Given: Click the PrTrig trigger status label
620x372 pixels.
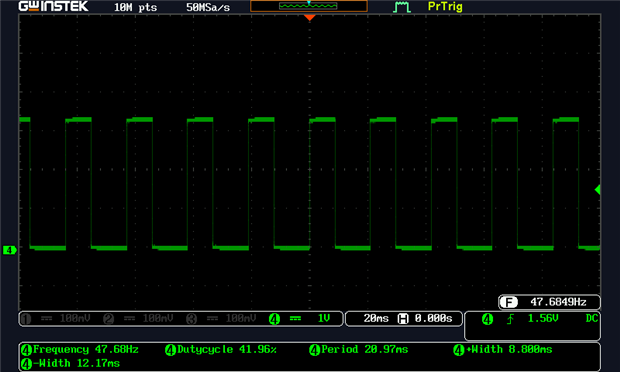Looking at the screenshot, I should coord(445,7).
